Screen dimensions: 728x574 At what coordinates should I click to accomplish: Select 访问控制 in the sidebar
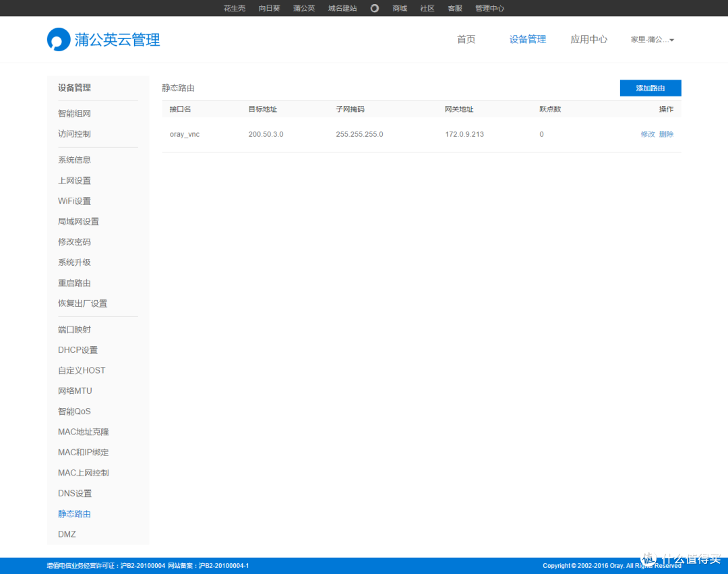click(74, 134)
